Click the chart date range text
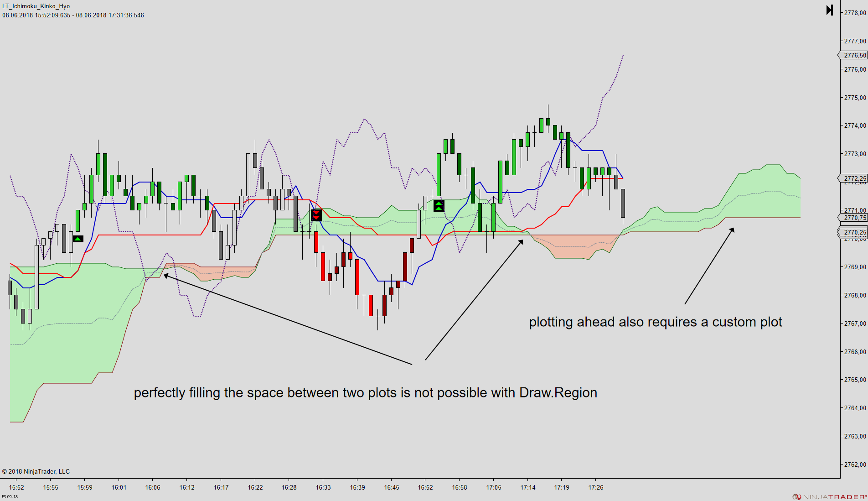The height and width of the screenshot is (501, 868). pyautogui.click(x=73, y=15)
